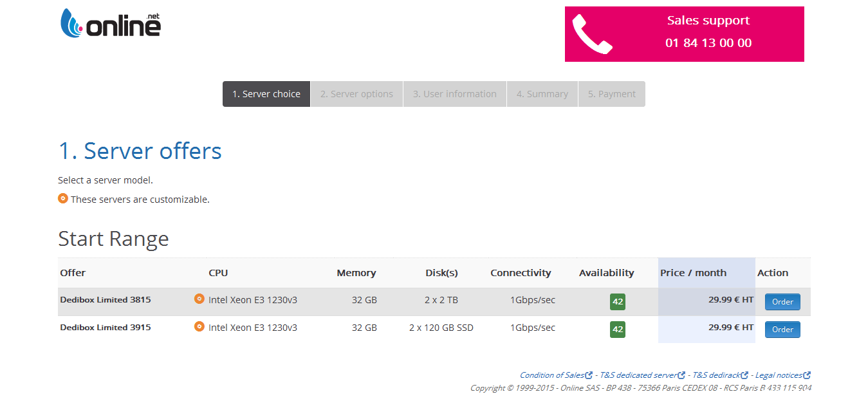This screenshot has width=868, height=401.
Task: Click the Offer column header
Action: (x=73, y=273)
